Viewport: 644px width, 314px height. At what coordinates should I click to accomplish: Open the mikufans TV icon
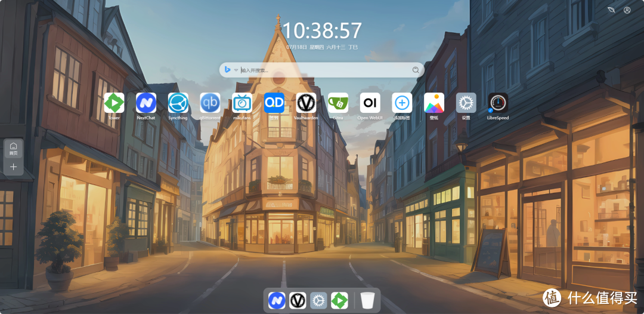pyautogui.click(x=242, y=103)
